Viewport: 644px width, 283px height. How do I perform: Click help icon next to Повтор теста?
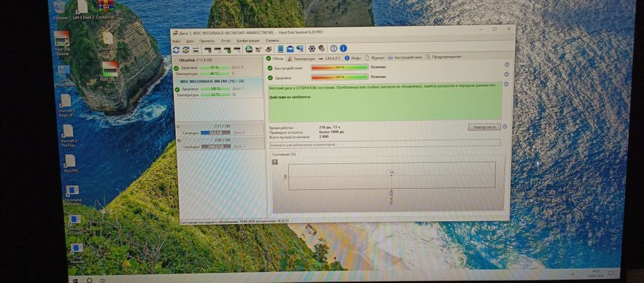pyautogui.click(x=505, y=127)
